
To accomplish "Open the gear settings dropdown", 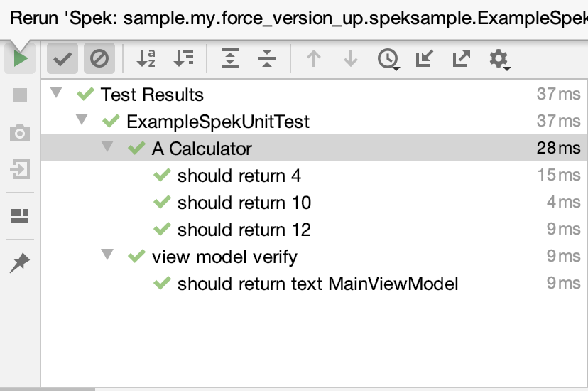I will (x=500, y=59).
